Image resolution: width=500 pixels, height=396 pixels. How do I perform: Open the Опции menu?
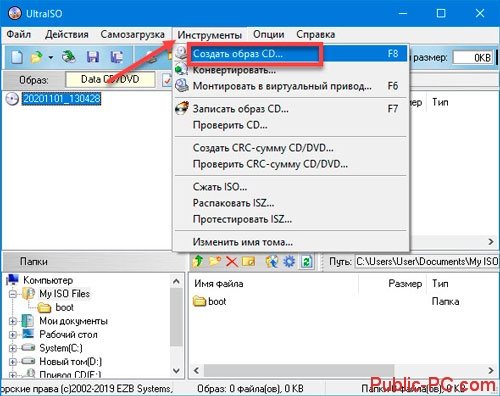[269, 34]
